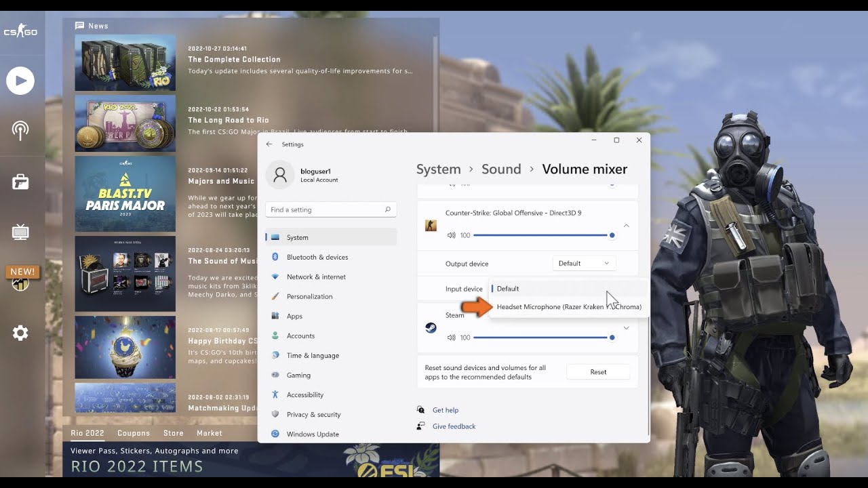This screenshot has height=488, width=868.
Task: Open Accessibility settings
Action: point(330,394)
